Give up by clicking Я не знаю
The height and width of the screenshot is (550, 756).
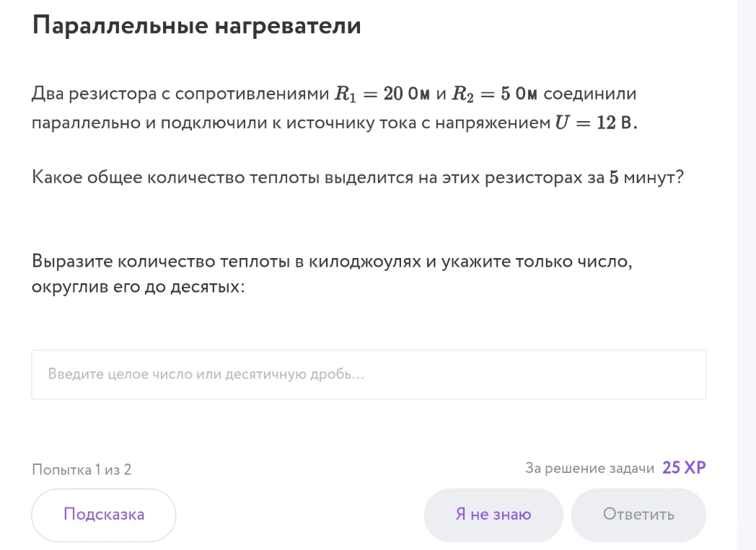point(493,515)
